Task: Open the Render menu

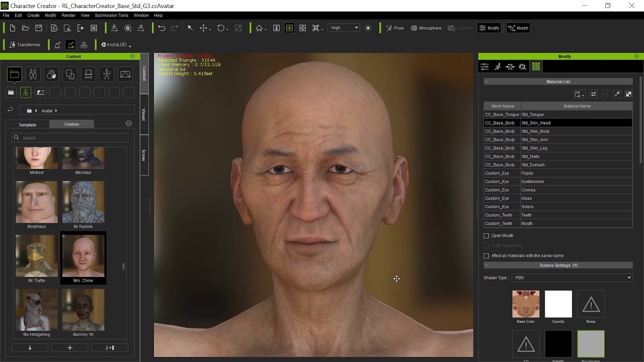Action: [x=68, y=16]
